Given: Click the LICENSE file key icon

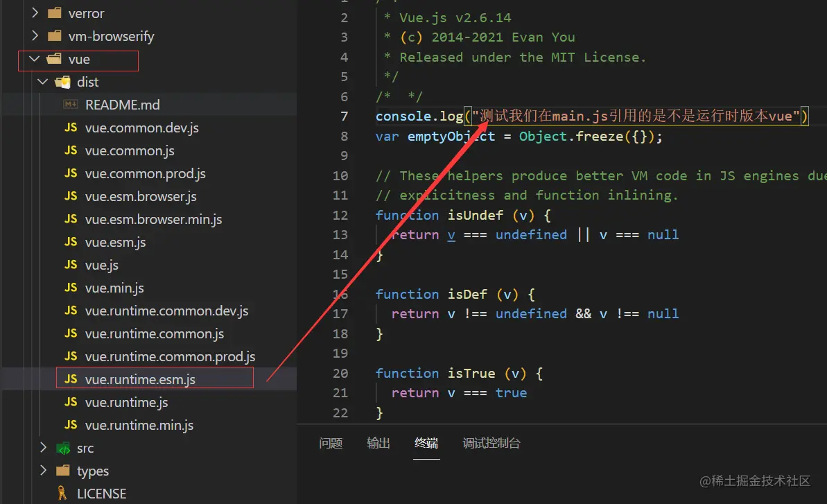Looking at the screenshot, I should [x=62, y=493].
